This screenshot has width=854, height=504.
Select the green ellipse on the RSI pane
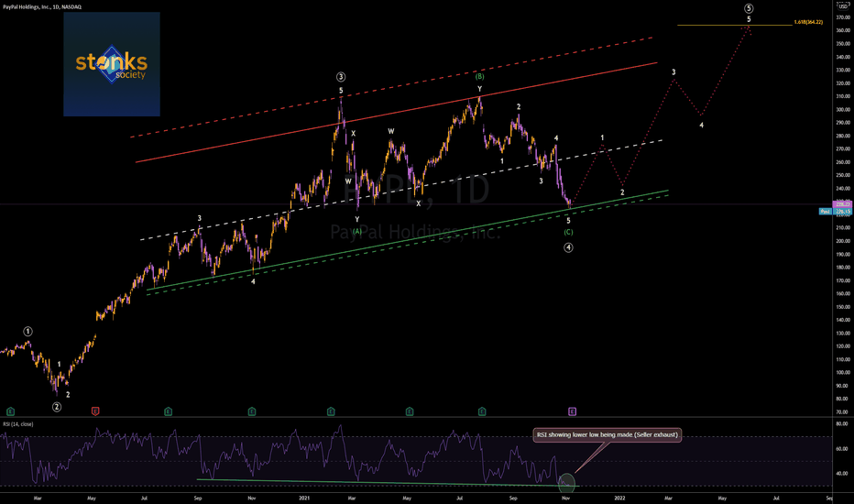pyautogui.click(x=567, y=482)
